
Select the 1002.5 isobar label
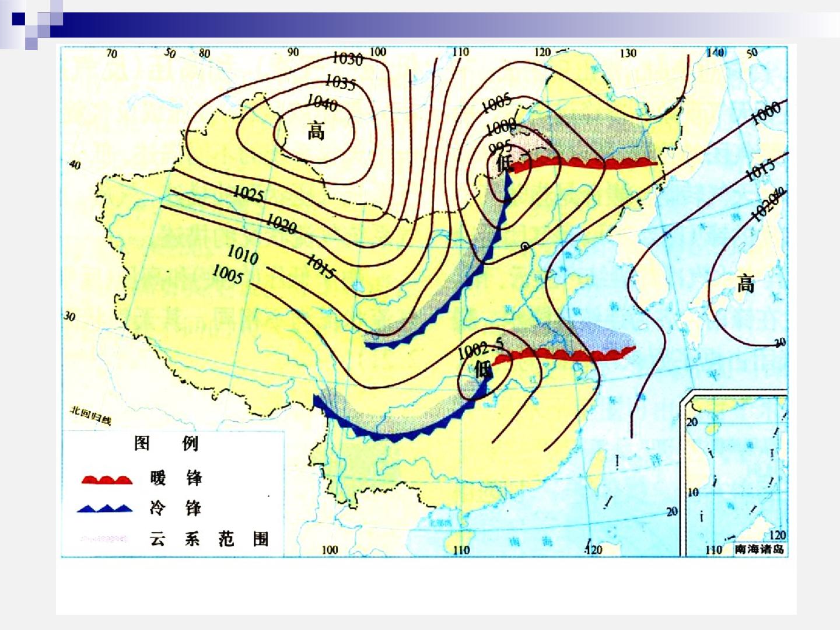pyautogui.click(x=480, y=348)
